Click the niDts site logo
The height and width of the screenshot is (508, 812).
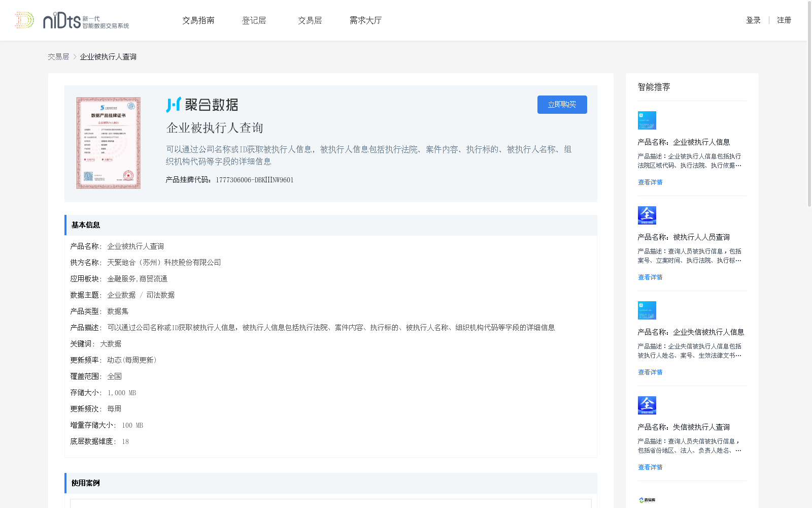point(72,20)
